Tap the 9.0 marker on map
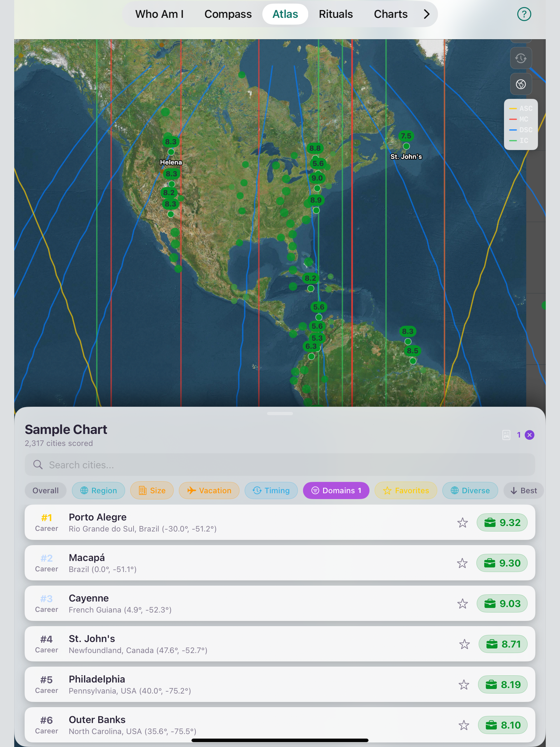560x747 pixels. click(x=317, y=178)
